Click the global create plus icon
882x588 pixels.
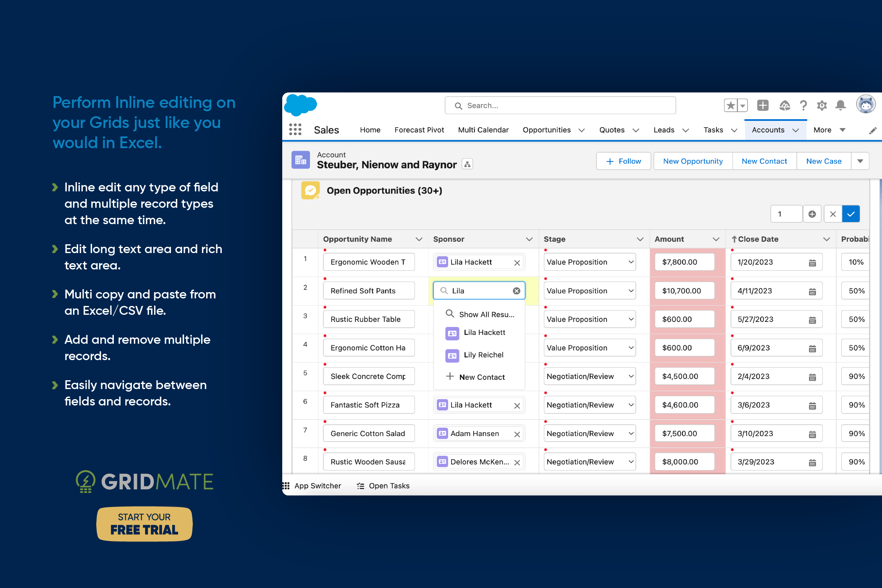pyautogui.click(x=763, y=105)
